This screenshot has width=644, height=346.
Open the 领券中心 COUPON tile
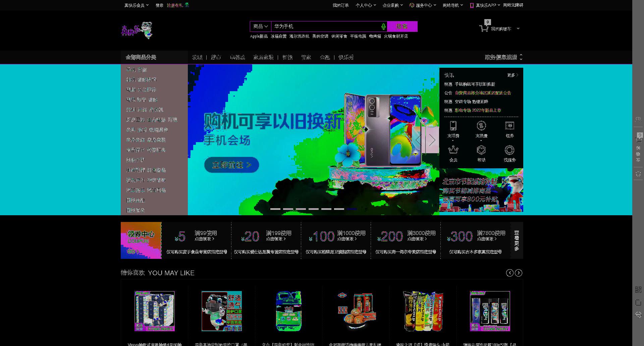[141, 240]
